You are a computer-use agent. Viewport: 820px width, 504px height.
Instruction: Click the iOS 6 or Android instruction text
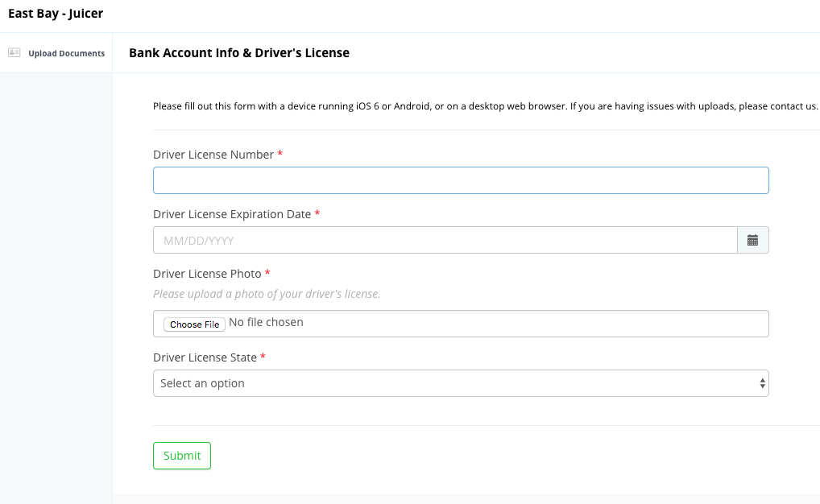(485, 106)
